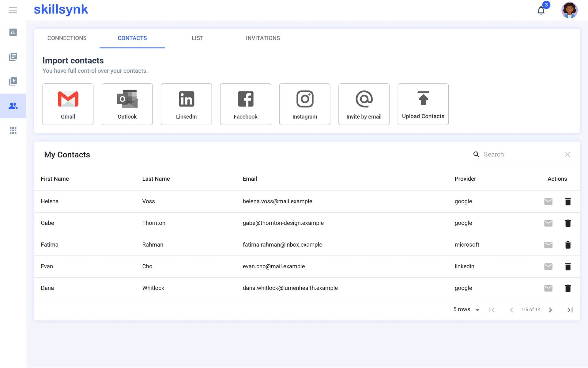Switch to the Invitations tab

[263, 38]
